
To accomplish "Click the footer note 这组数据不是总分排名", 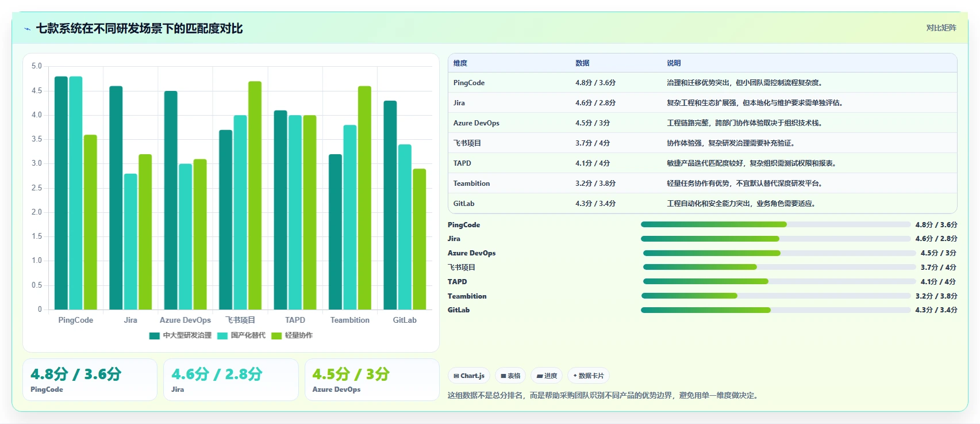I will [603, 396].
